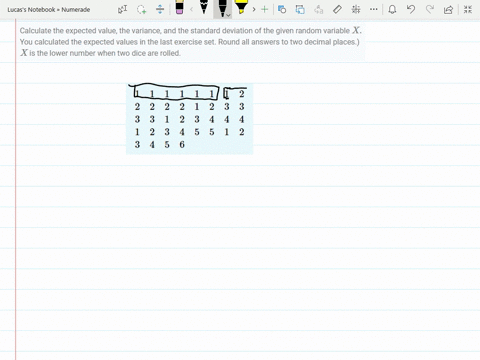Exit full screen mode
The image size is (480, 360).
468,9
